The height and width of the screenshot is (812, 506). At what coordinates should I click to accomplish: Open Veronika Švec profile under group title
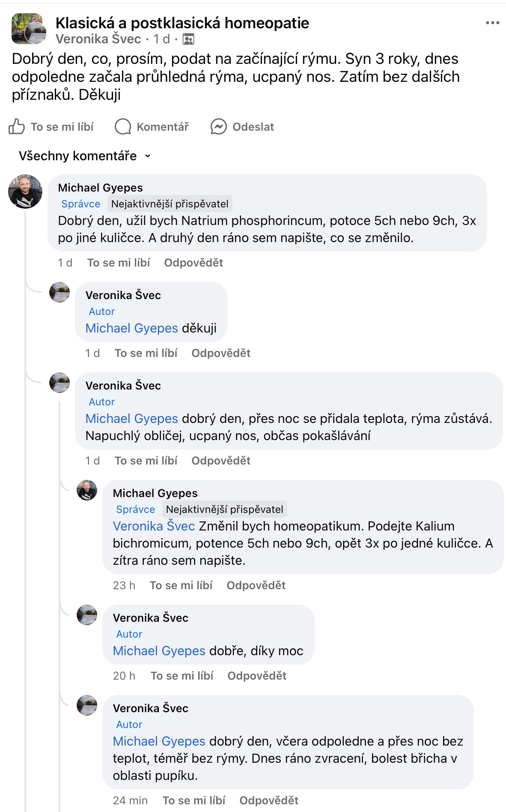pos(98,39)
